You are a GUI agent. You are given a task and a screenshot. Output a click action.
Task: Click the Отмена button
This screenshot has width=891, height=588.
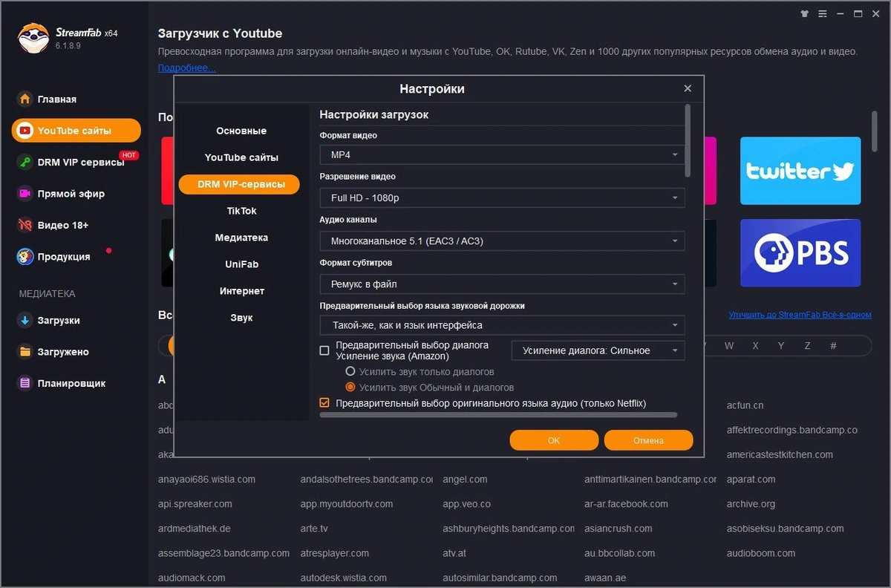click(648, 440)
